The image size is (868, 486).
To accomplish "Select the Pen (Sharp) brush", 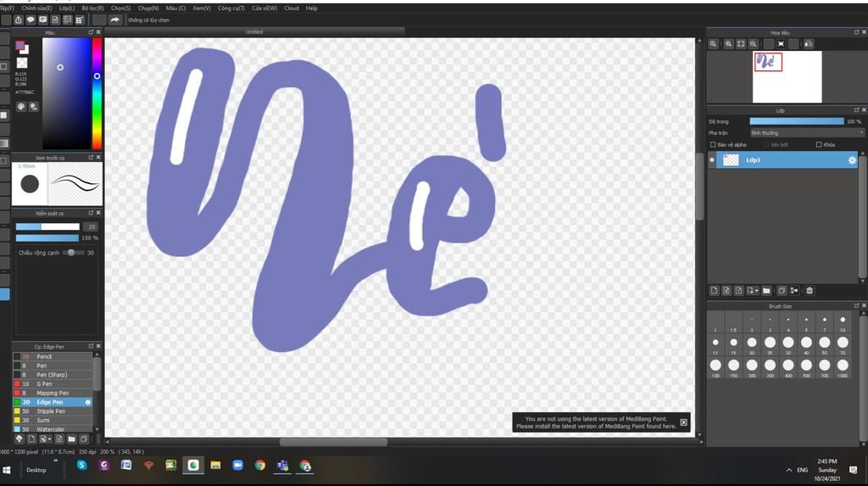I will click(x=53, y=375).
